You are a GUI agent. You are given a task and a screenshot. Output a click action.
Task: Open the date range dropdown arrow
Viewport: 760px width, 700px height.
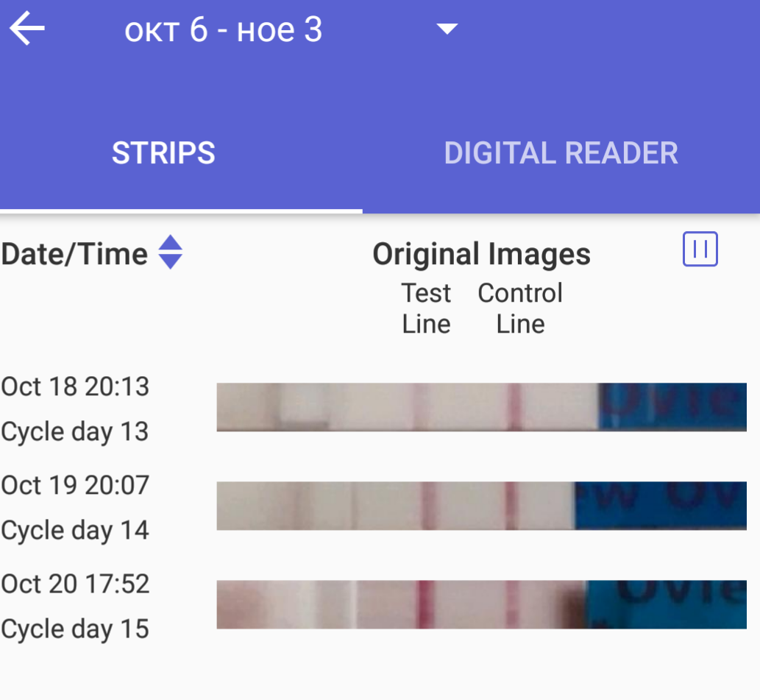pyautogui.click(x=447, y=29)
